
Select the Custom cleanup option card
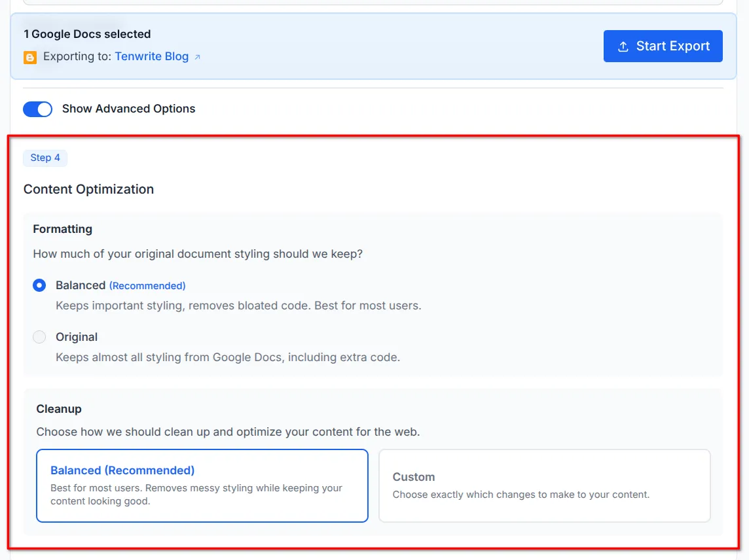[545, 485]
